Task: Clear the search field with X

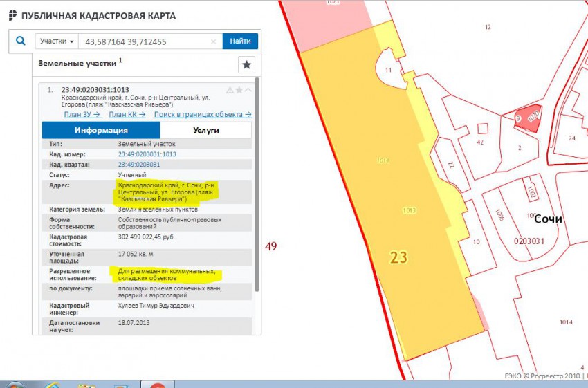Action: pos(214,42)
